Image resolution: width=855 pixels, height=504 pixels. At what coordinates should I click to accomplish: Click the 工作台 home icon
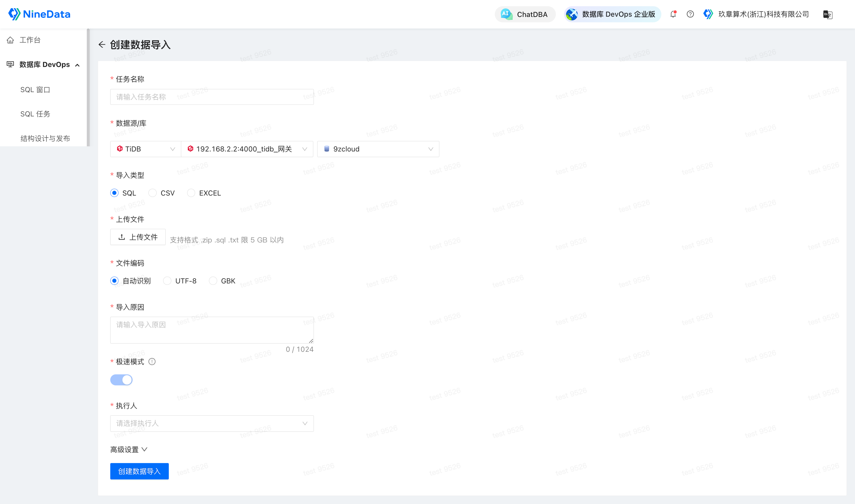pyautogui.click(x=10, y=40)
